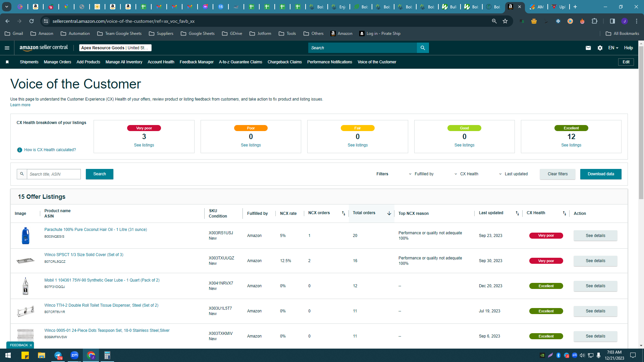The width and height of the screenshot is (644, 362).
Task: Open the All Bookmarks folder
Action: pos(623,34)
